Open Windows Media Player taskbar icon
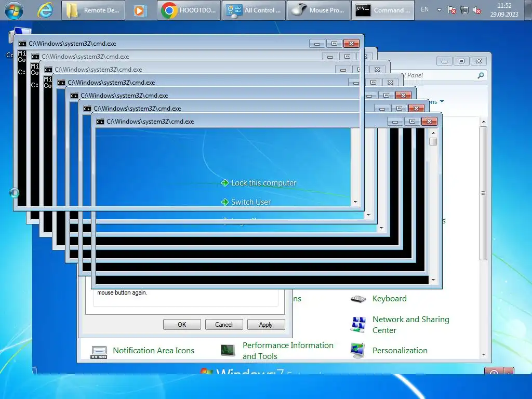 click(139, 10)
